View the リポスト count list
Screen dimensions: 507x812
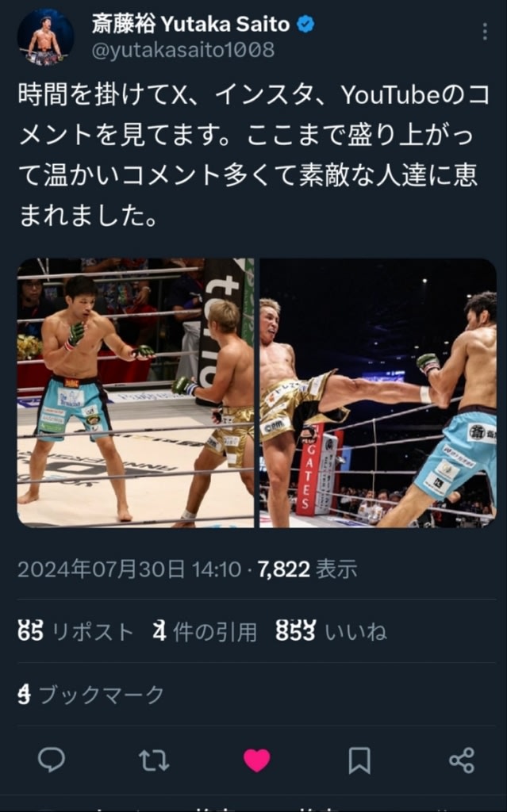click(x=75, y=632)
